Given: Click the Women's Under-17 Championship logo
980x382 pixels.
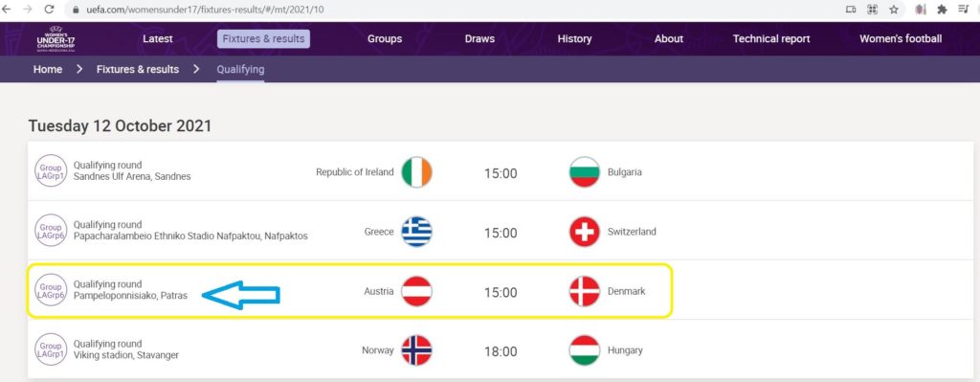Looking at the screenshot, I should (56, 39).
